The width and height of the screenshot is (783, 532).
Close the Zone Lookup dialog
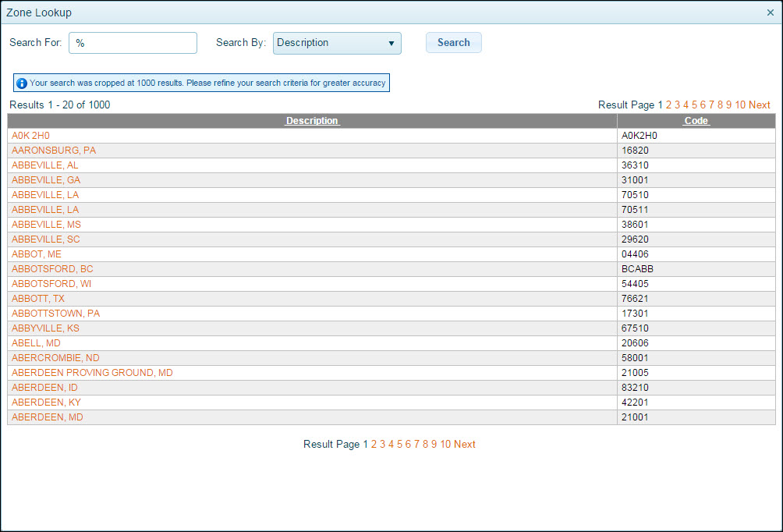click(x=771, y=12)
